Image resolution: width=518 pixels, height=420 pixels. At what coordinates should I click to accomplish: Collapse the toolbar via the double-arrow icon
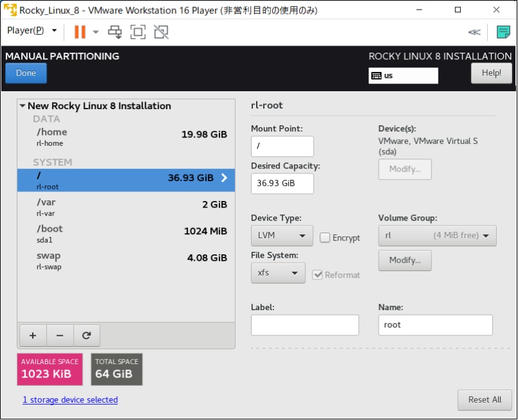tap(474, 31)
